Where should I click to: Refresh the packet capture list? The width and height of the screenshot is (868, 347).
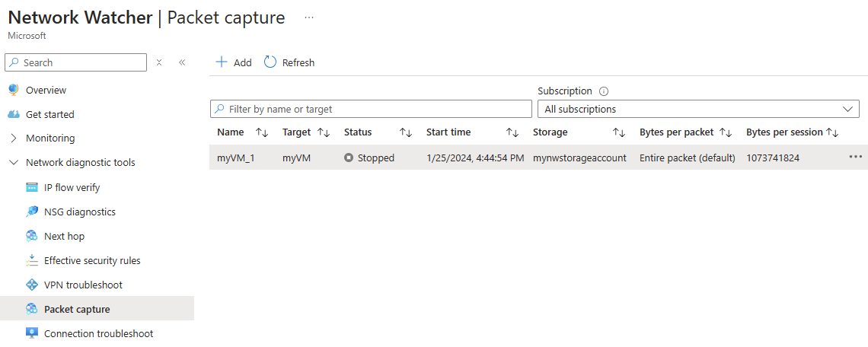(289, 62)
